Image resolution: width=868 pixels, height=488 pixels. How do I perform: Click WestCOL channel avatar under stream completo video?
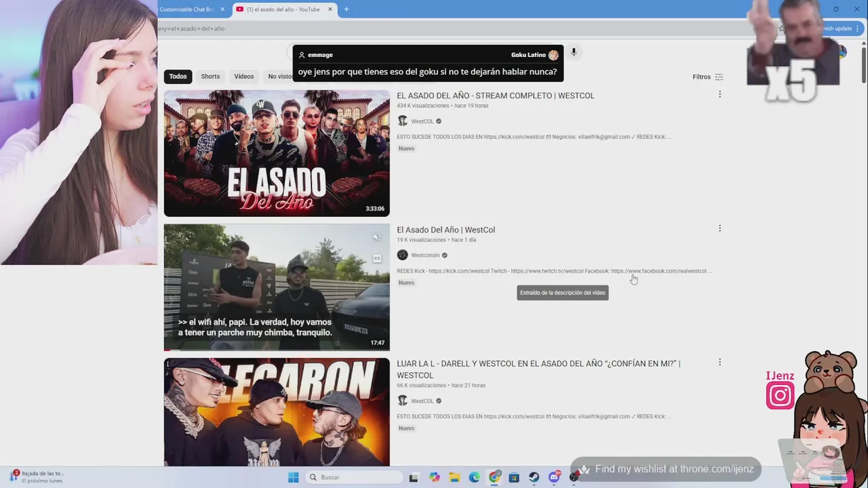(x=402, y=121)
